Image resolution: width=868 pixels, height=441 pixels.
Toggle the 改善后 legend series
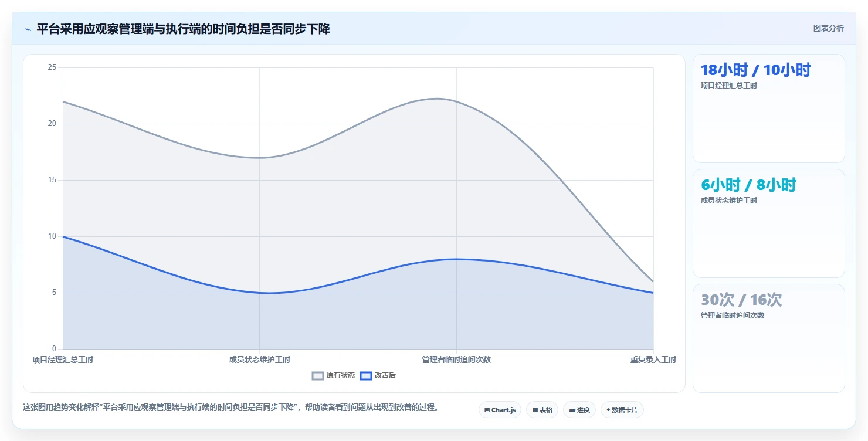[378, 375]
